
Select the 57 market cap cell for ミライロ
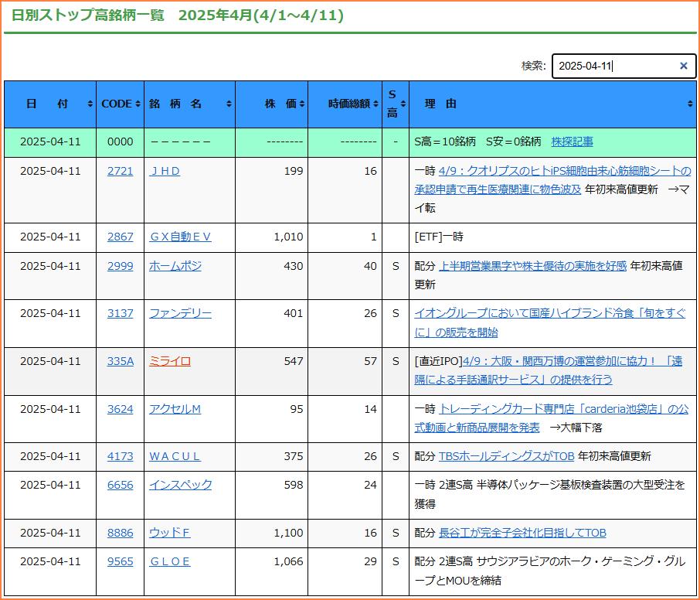345,371
